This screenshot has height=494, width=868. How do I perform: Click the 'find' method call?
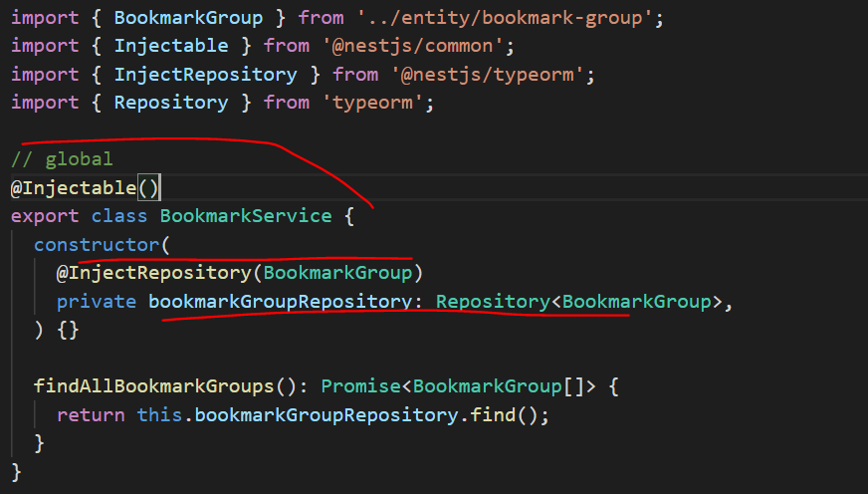[493, 414]
